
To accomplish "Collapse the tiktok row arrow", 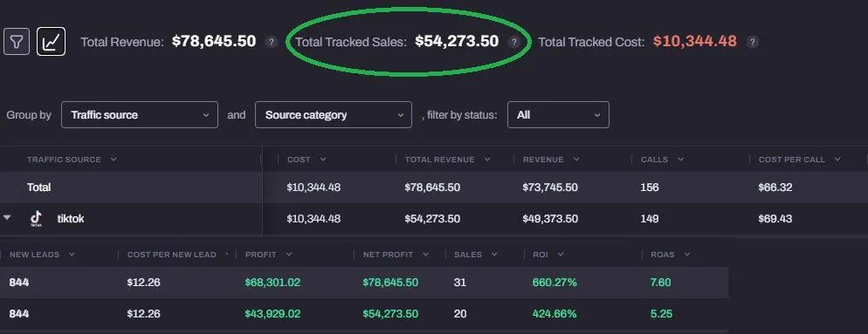I will [x=7, y=218].
